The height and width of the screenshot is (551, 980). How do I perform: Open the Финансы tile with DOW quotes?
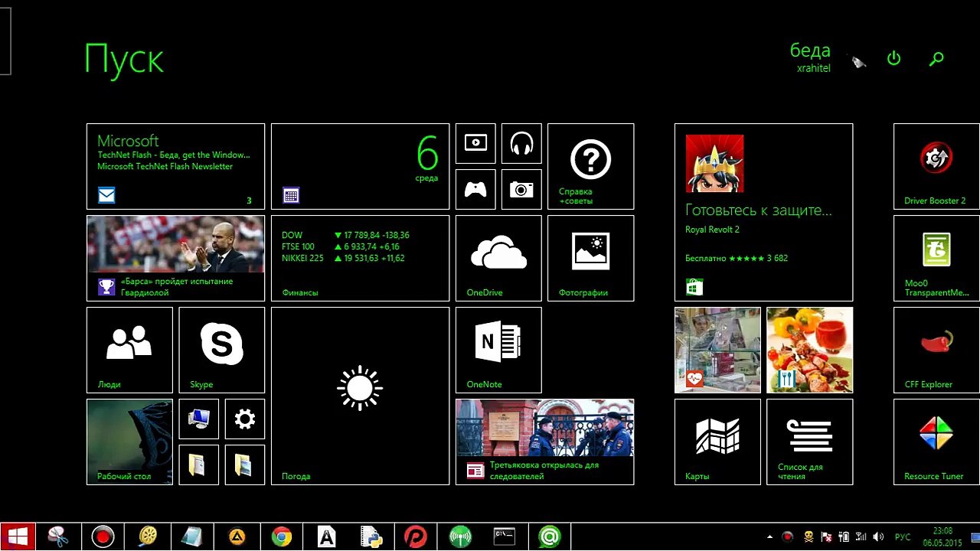click(x=360, y=258)
